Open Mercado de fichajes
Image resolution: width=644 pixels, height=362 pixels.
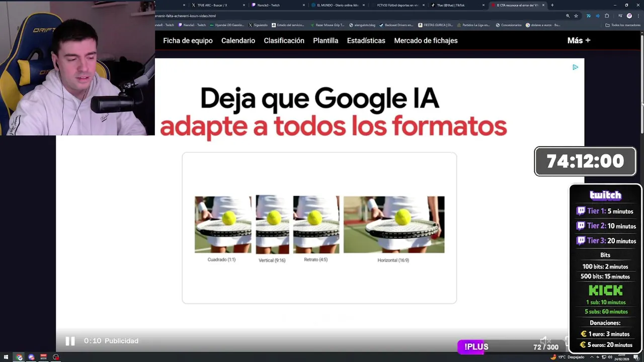click(x=426, y=41)
